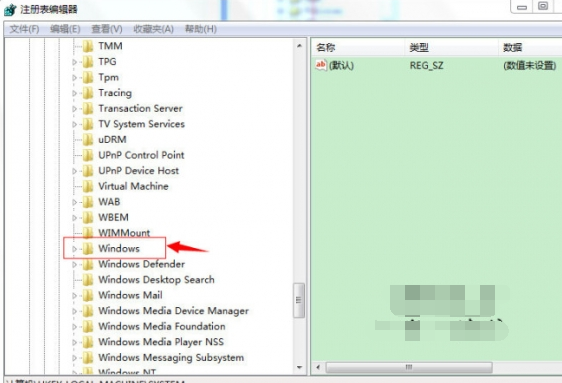This screenshot has width=562, height=383.
Task: Click the tree scrollbar up arrow
Action: tap(299, 46)
